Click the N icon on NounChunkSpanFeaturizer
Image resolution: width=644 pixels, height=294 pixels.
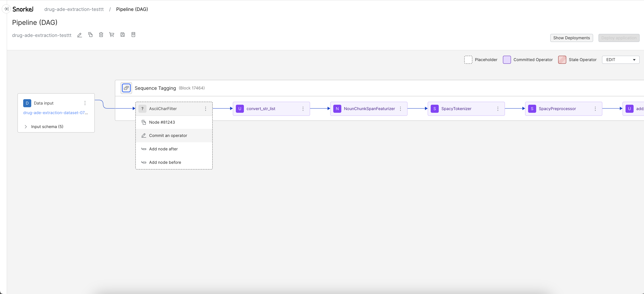[x=337, y=109]
